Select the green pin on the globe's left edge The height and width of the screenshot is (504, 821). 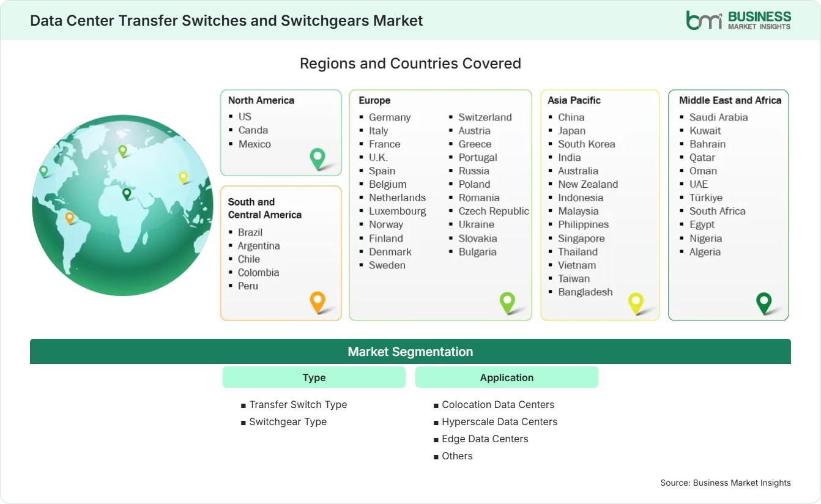click(43, 171)
